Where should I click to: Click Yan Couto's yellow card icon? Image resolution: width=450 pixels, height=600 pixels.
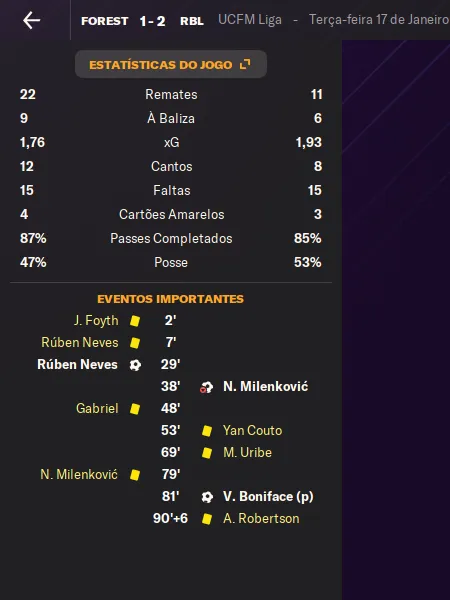coord(207,431)
